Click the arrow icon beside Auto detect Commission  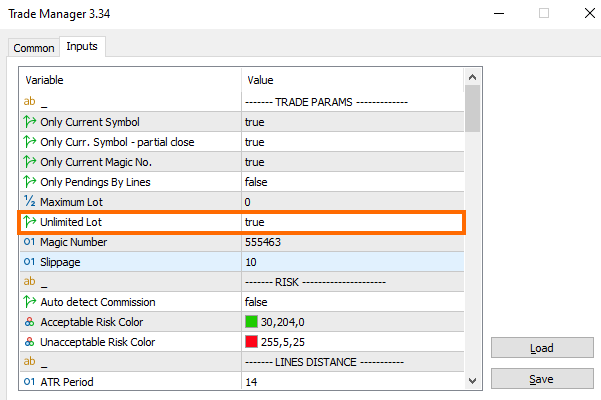(x=30, y=302)
